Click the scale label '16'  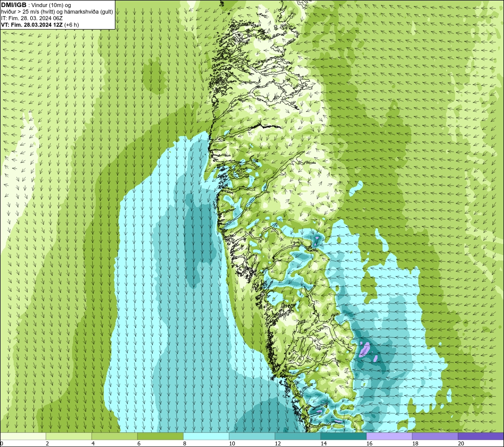click(369, 443)
